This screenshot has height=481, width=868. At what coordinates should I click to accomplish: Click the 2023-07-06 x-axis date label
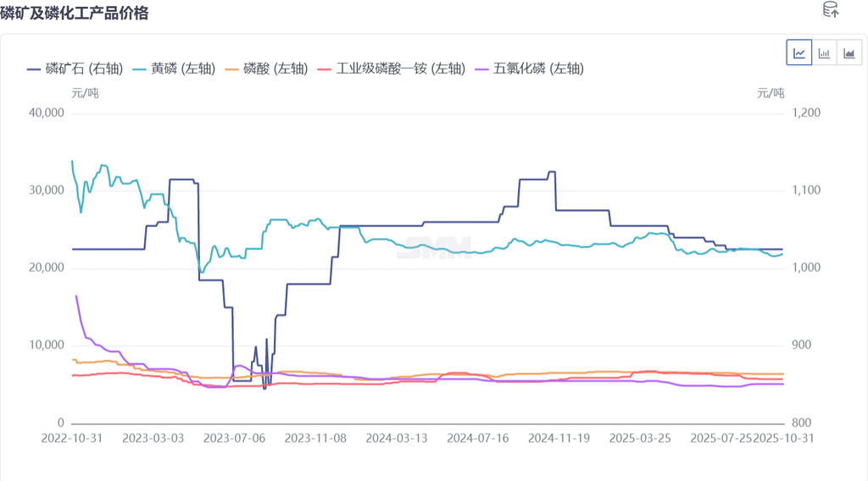(x=234, y=438)
